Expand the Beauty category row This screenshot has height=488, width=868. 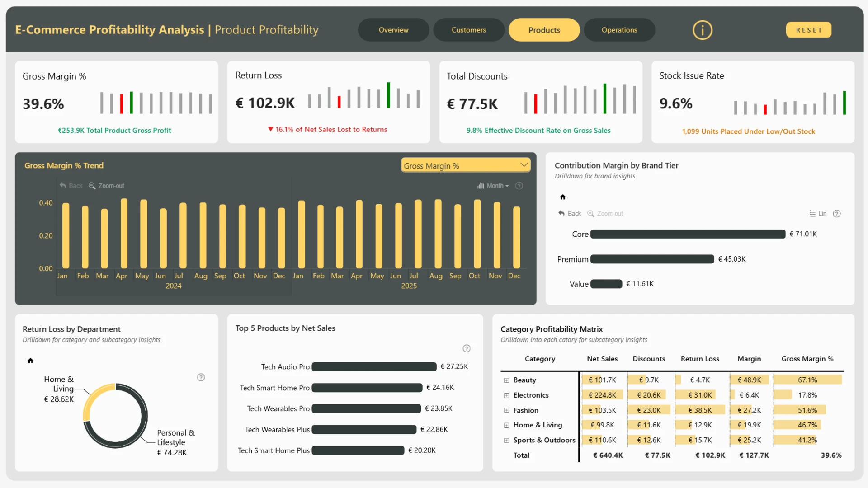tap(506, 380)
